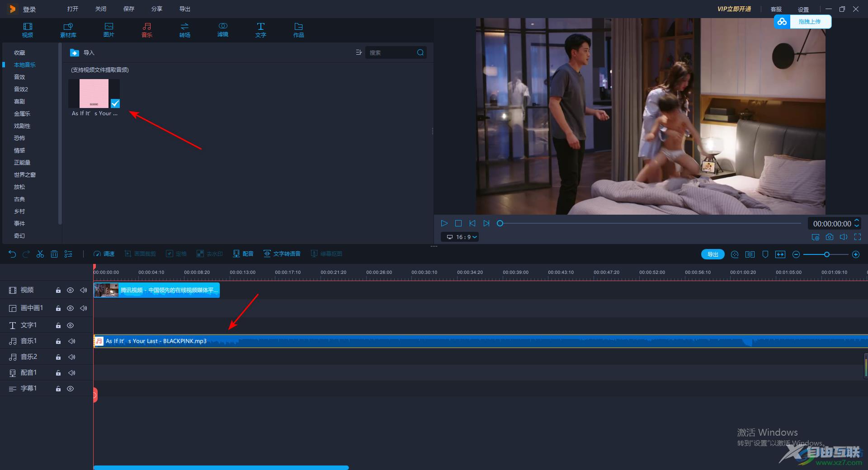868x470 pixels.
Task: Click the preview progress slider handle
Action: (500, 223)
